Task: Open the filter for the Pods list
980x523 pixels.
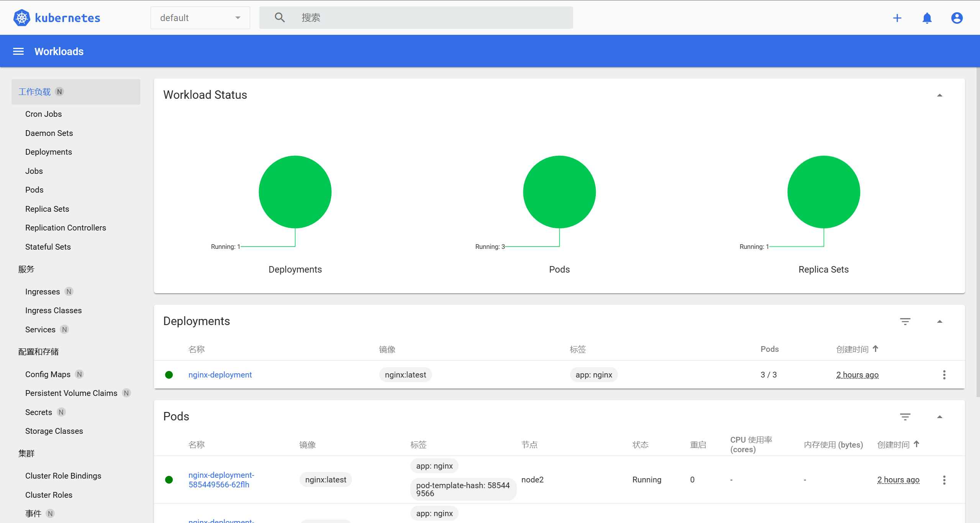Action: pyautogui.click(x=905, y=417)
